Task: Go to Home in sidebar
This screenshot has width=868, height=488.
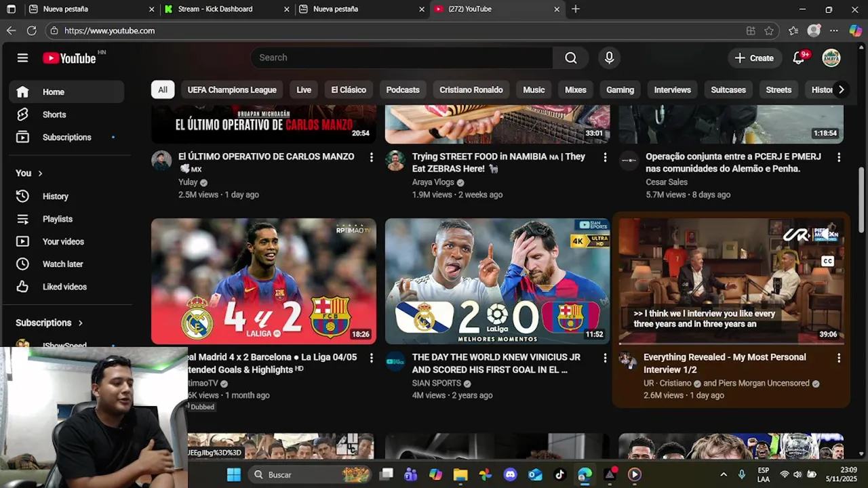Action: pyautogui.click(x=66, y=92)
